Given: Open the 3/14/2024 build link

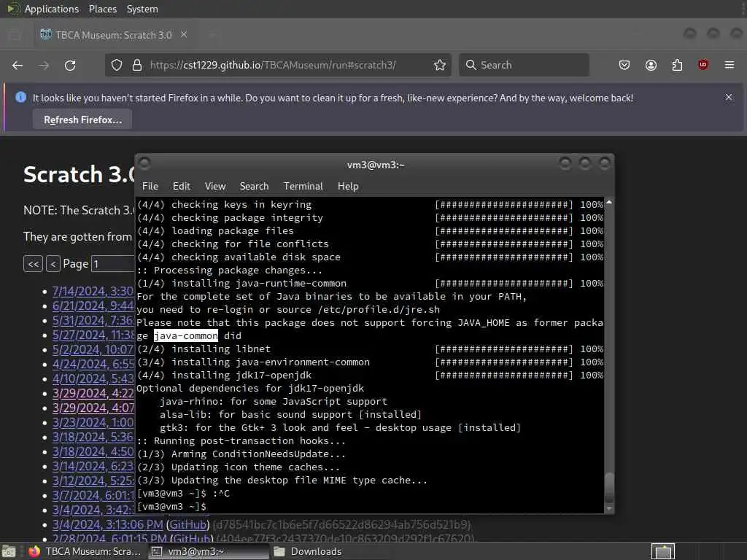Looking at the screenshot, I should 93,467.
